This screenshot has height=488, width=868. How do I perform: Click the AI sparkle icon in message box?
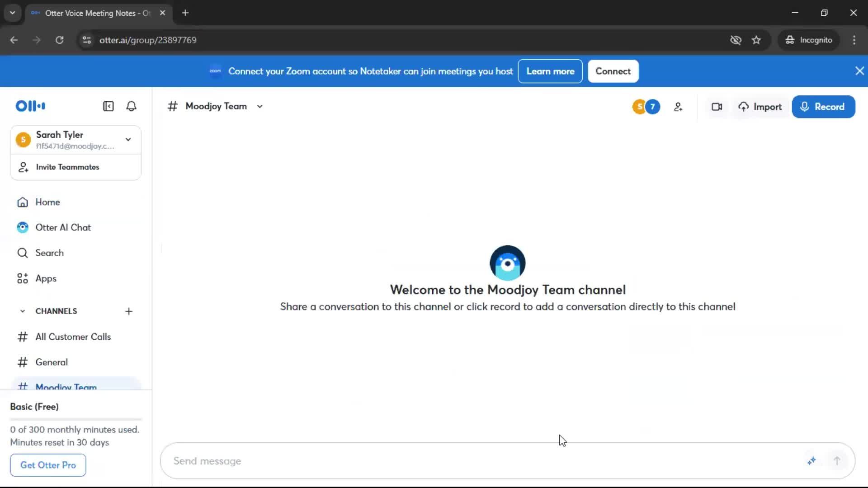[811, 461]
